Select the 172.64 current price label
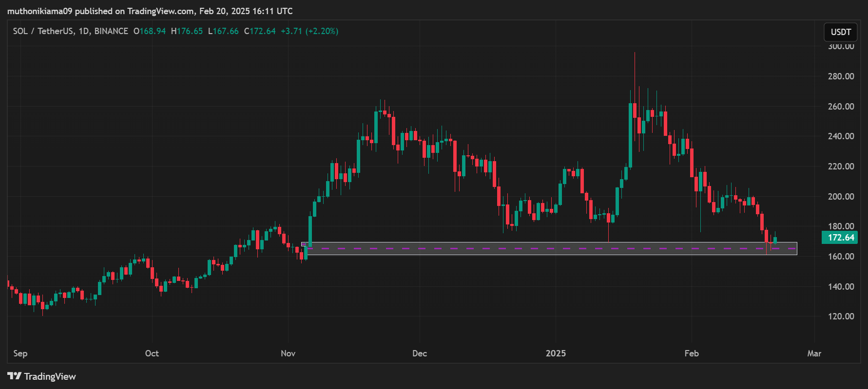The width and height of the screenshot is (868, 389). [840, 238]
